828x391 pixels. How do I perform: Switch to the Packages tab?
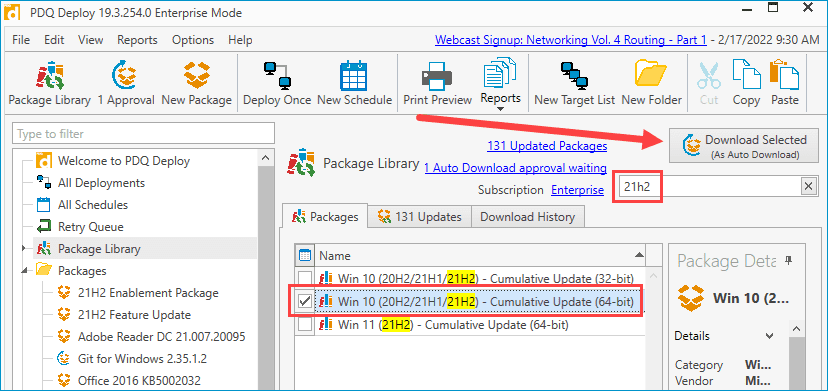pyautogui.click(x=324, y=217)
